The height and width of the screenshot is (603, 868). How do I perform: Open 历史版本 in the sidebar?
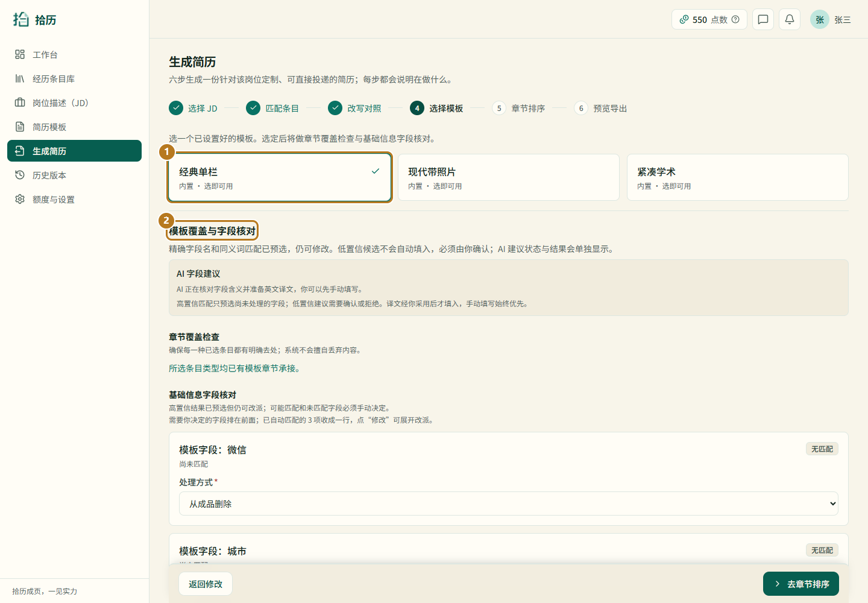(74, 175)
